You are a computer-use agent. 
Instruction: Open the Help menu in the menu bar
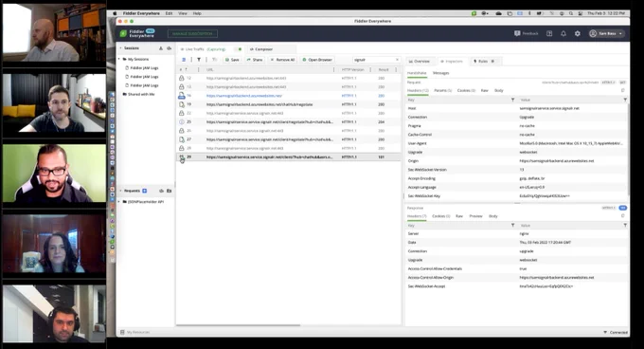197,13
